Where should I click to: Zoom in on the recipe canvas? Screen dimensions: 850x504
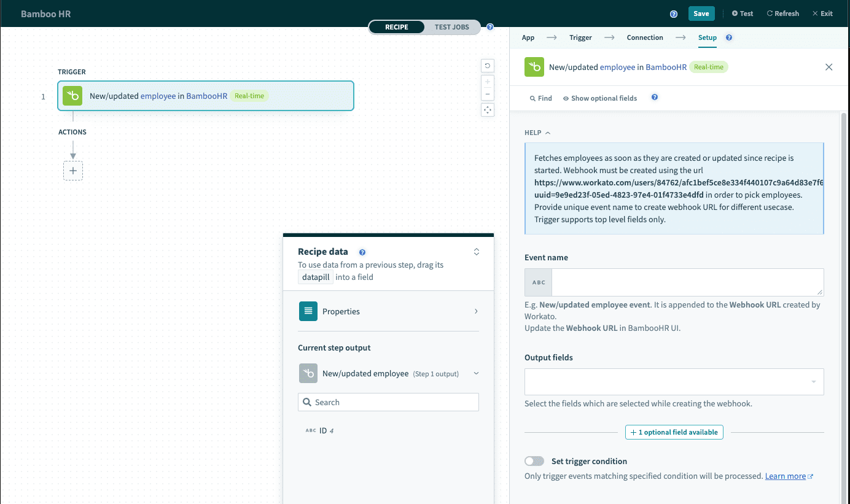pos(488,81)
